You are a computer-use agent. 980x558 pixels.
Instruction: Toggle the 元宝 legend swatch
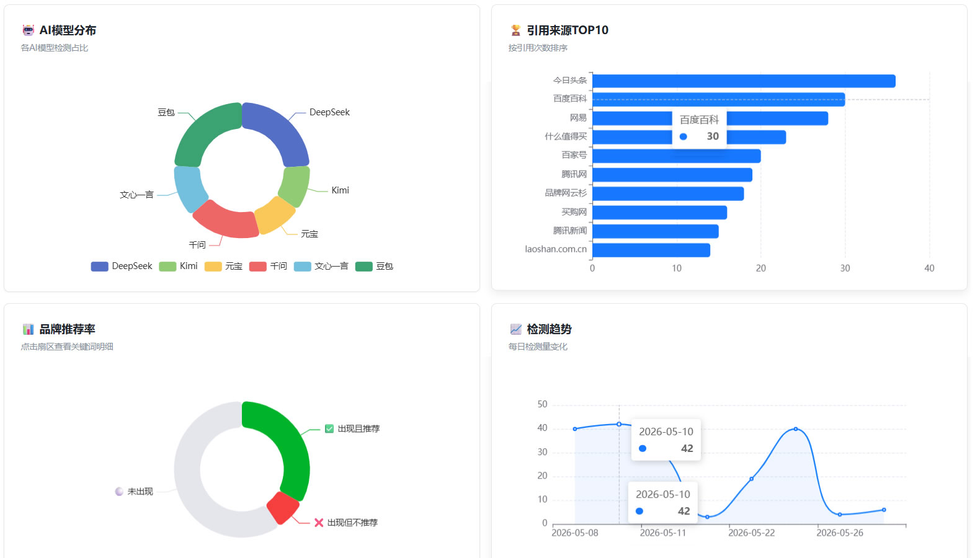(213, 267)
